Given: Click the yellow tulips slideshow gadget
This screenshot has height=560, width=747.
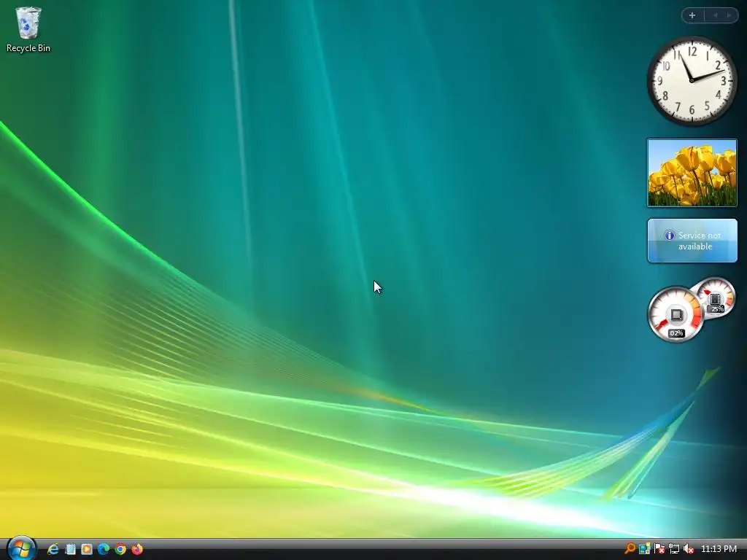Looking at the screenshot, I should pyautogui.click(x=692, y=173).
